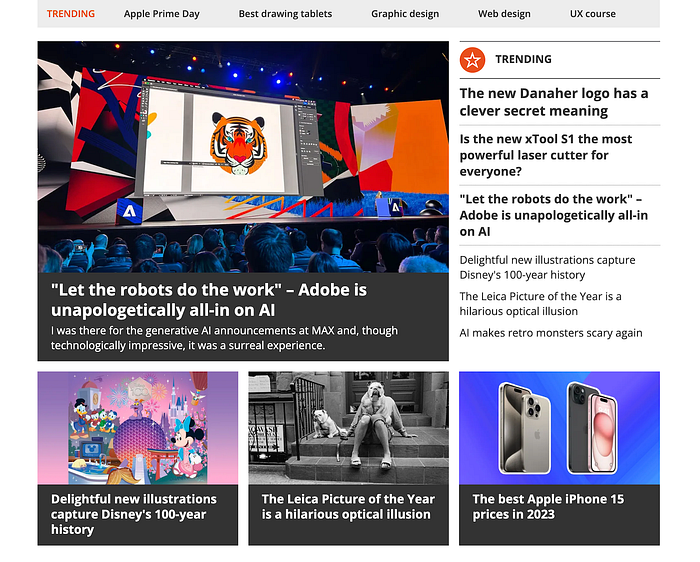Open 'The best Apple iPhone 15 prices' headline

548,507
